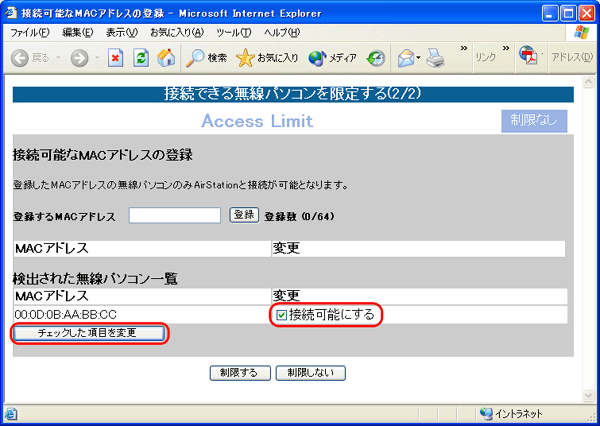Image resolution: width=600 pixels, height=426 pixels.
Task: Click the 制限する button
Action: click(240, 373)
